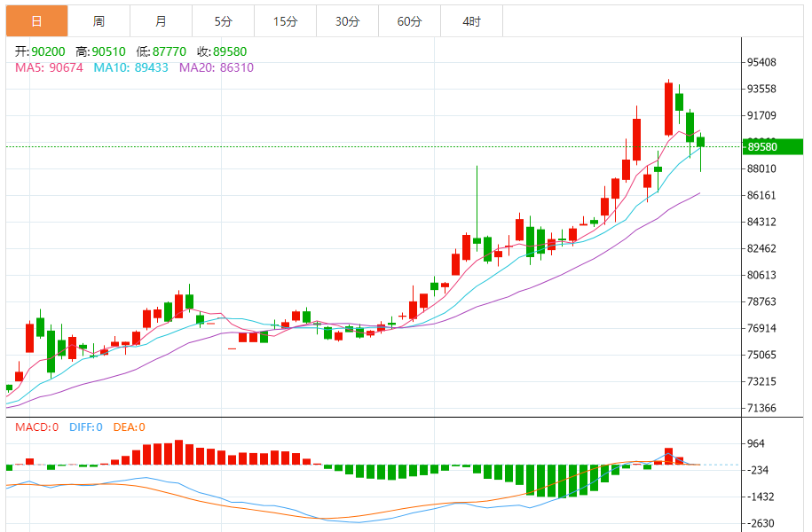
Task: Click the MA10: 89433 indicator label
Action: pyautogui.click(x=131, y=67)
